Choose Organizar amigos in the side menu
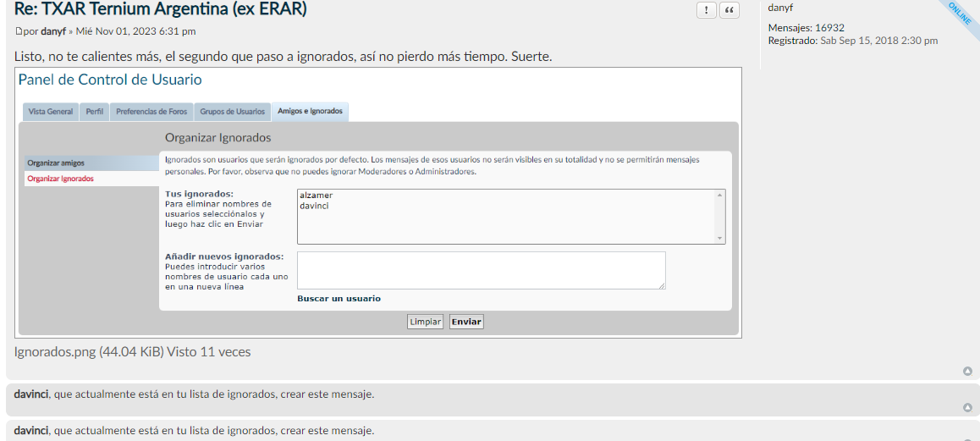This screenshot has height=441, width=980. click(x=56, y=163)
